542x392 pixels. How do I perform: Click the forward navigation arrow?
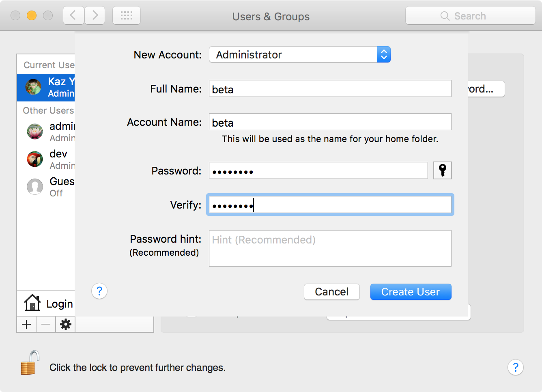point(95,15)
